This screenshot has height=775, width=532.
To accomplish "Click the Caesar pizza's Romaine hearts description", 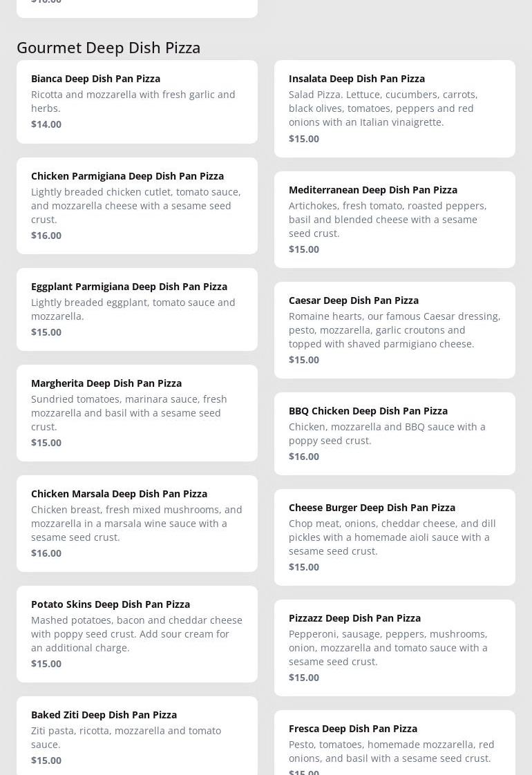I will click(395, 330).
